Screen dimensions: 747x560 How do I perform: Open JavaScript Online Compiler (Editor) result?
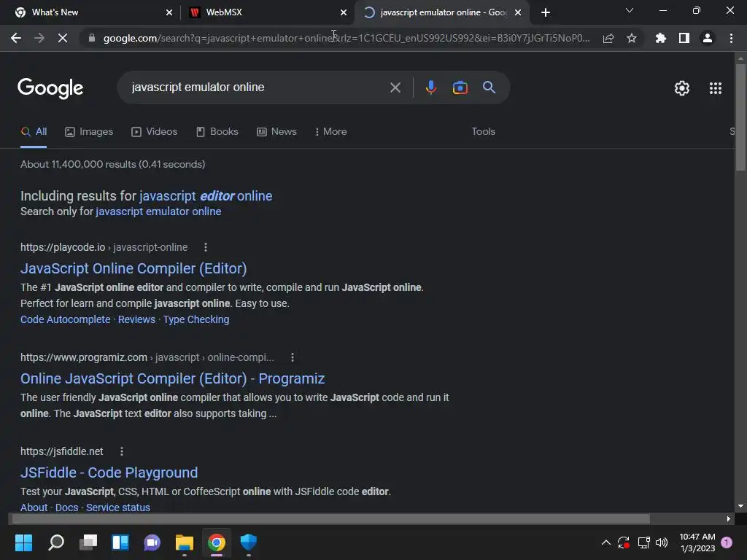[133, 268]
